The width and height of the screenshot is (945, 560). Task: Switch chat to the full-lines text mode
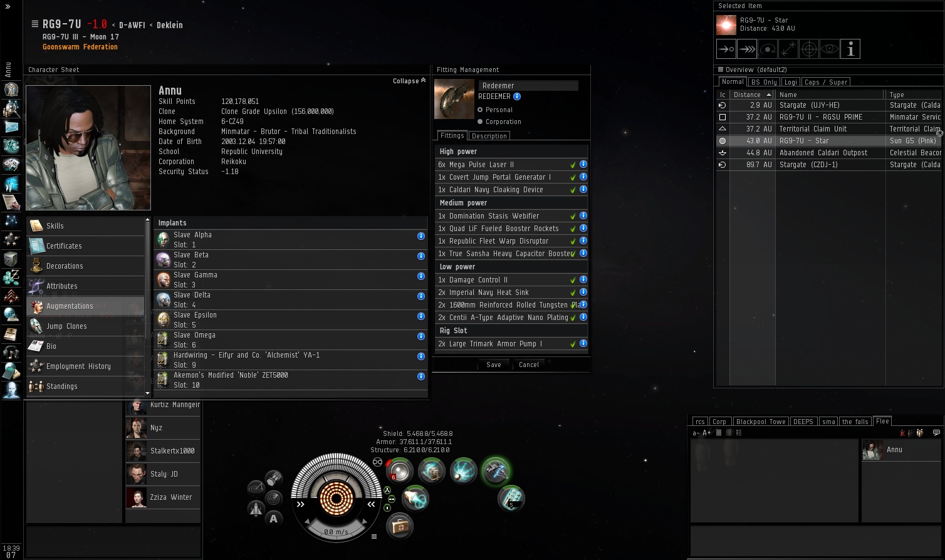(x=719, y=432)
